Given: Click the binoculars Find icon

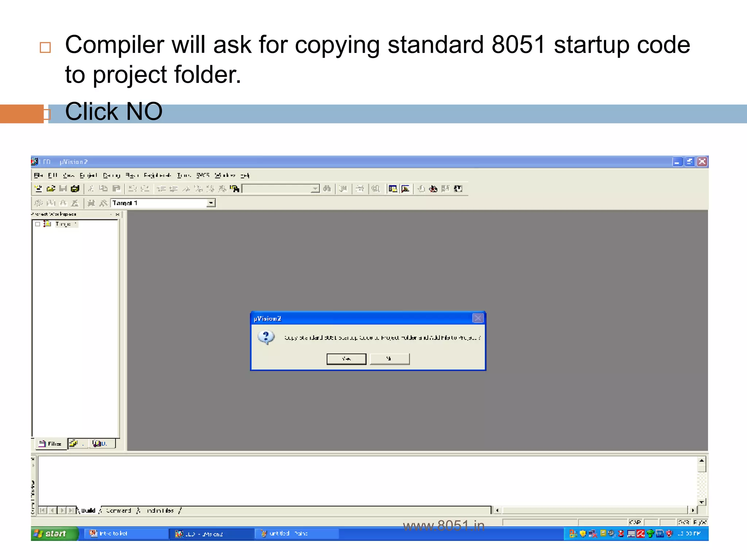Looking at the screenshot, I should (327, 188).
